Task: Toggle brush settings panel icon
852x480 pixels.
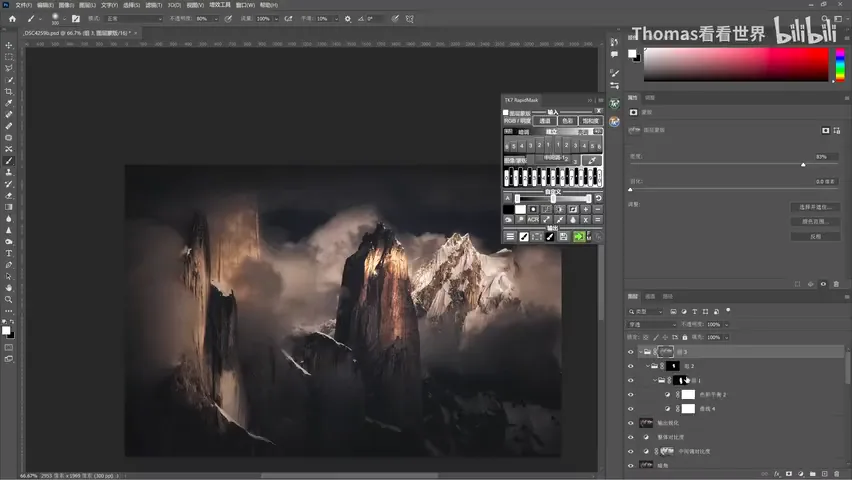Action: pos(76,18)
